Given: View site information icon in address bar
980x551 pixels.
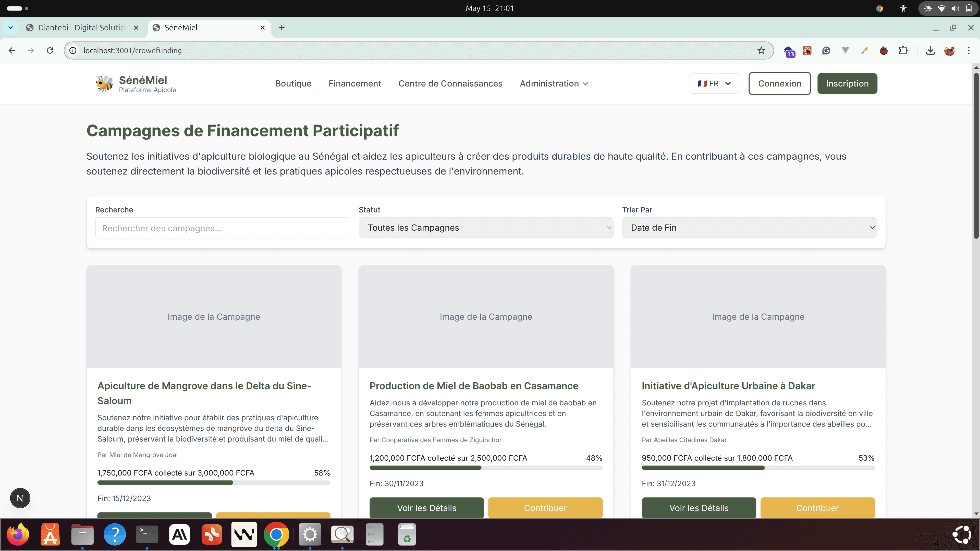Looking at the screenshot, I should [x=73, y=51].
